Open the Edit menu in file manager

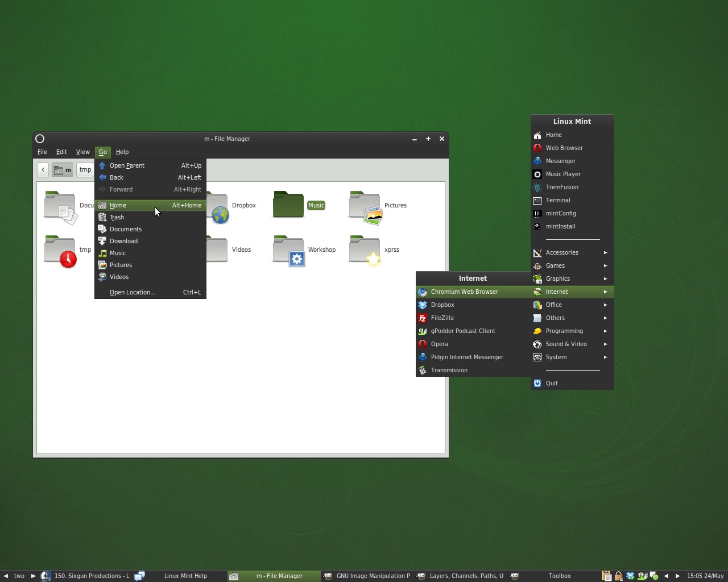pyautogui.click(x=61, y=152)
